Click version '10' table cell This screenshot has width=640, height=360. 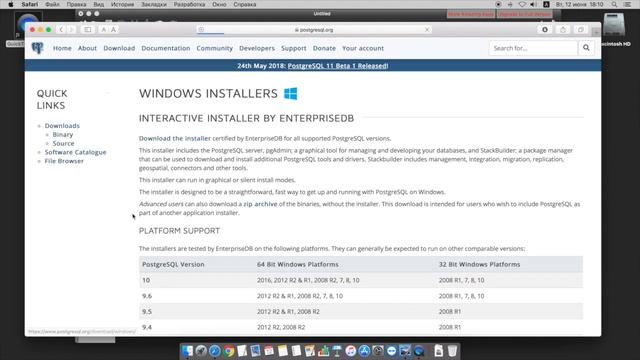pyautogui.click(x=146, y=280)
